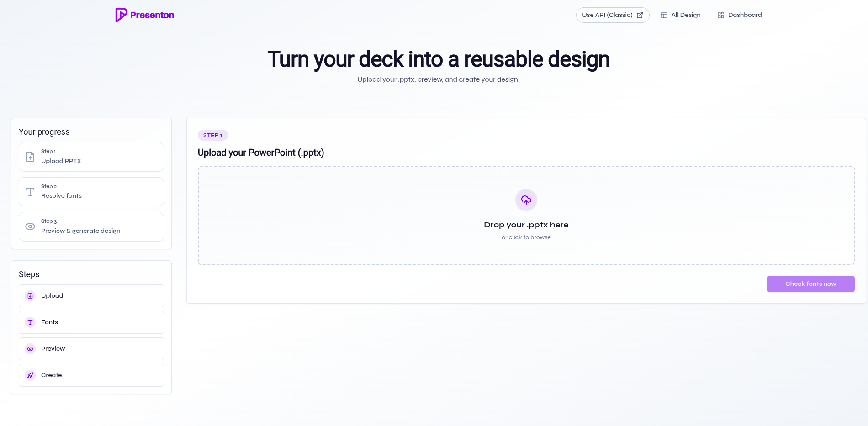The image size is (868, 426).
Task: Select Step 2 Resolve fonts in progress panel
Action: (91, 191)
